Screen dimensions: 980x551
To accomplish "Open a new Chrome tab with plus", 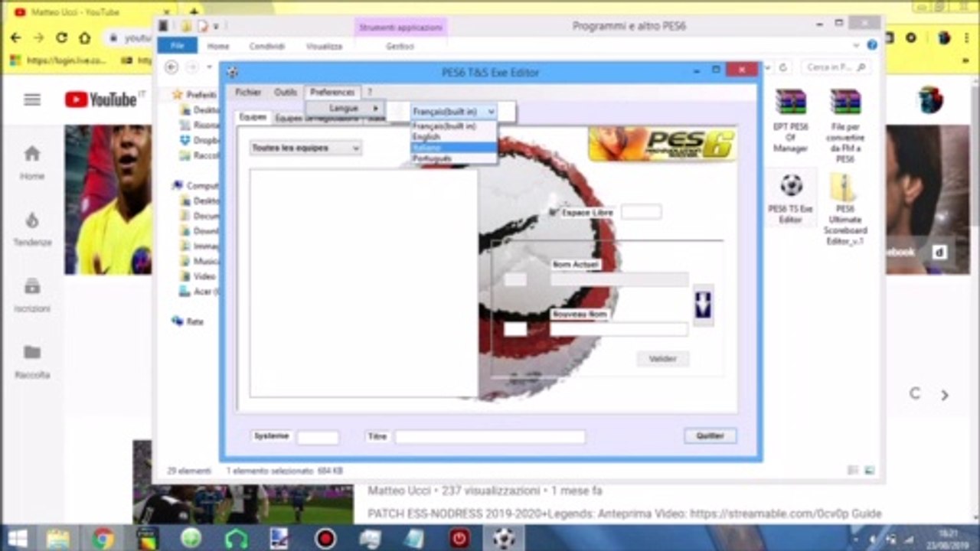I will pos(194,12).
